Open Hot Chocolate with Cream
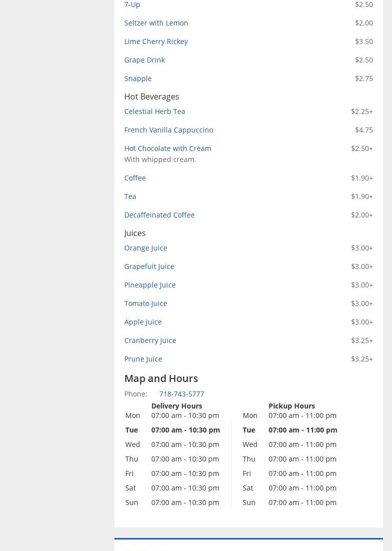The height and width of the screenshot is (551, 392). pyautogui.click(x=167, y=148)
